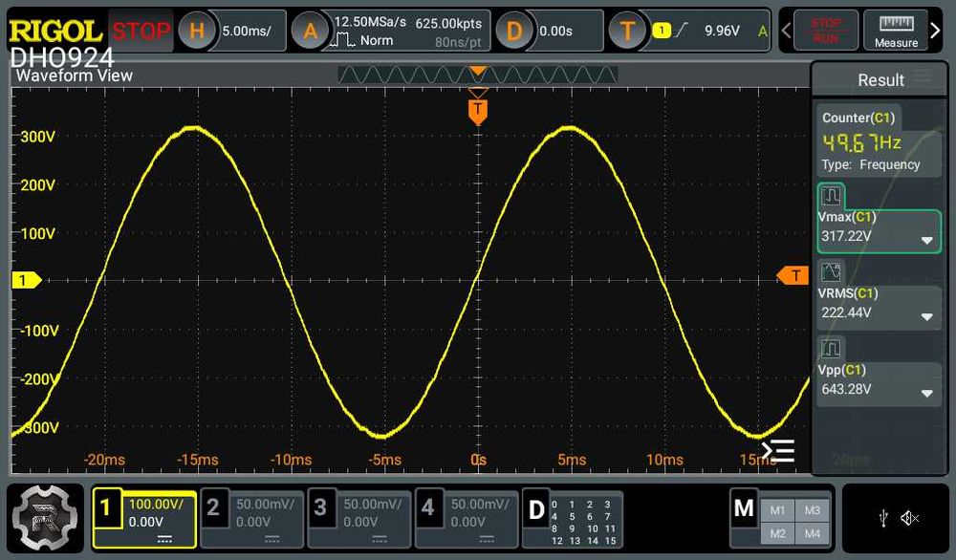Click the 625.00kpts memory depth value
The height and width of the screenshot is (560, 956).
(x=448, y=23)
